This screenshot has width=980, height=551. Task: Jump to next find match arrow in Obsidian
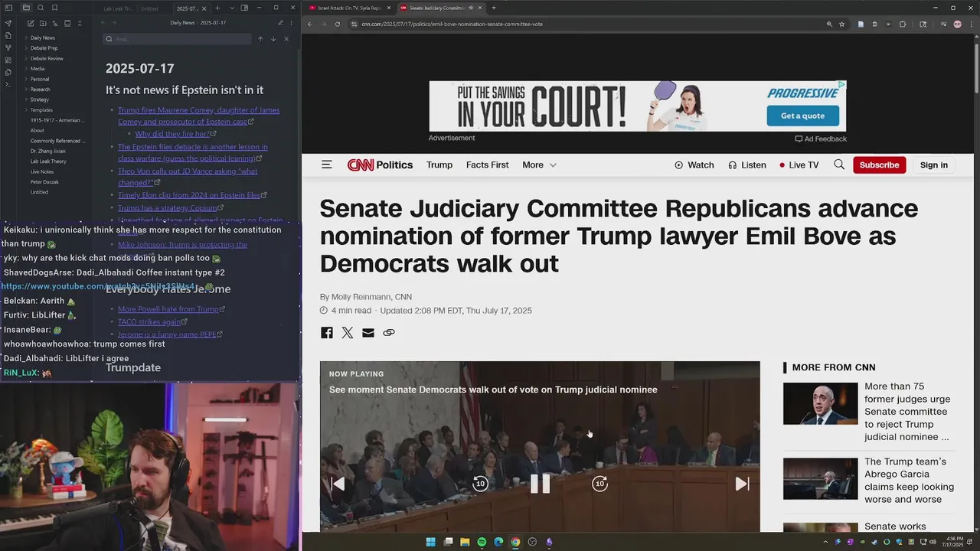(x=273, y=39)
